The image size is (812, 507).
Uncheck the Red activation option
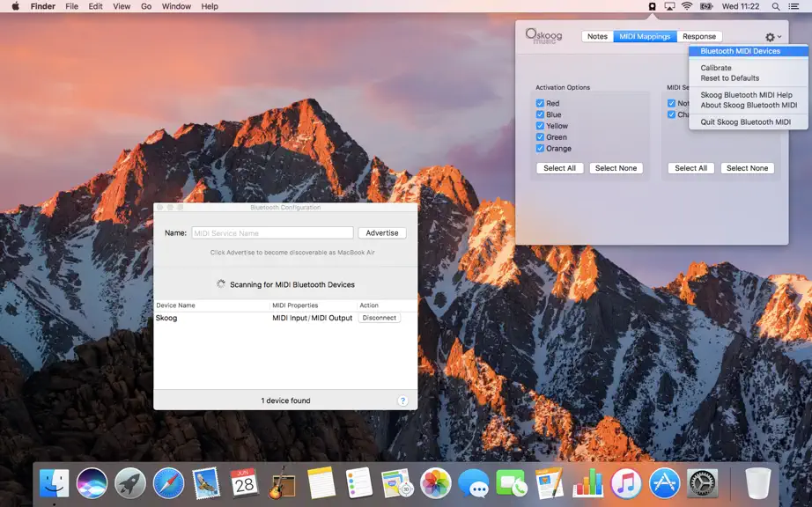[x=540, y=103]
